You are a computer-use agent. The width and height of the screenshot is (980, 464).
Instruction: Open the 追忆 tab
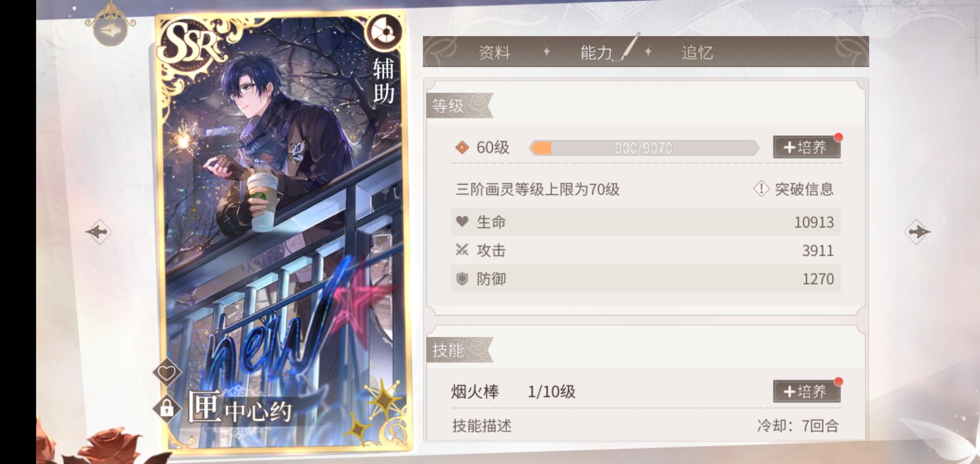click(697, 52)
